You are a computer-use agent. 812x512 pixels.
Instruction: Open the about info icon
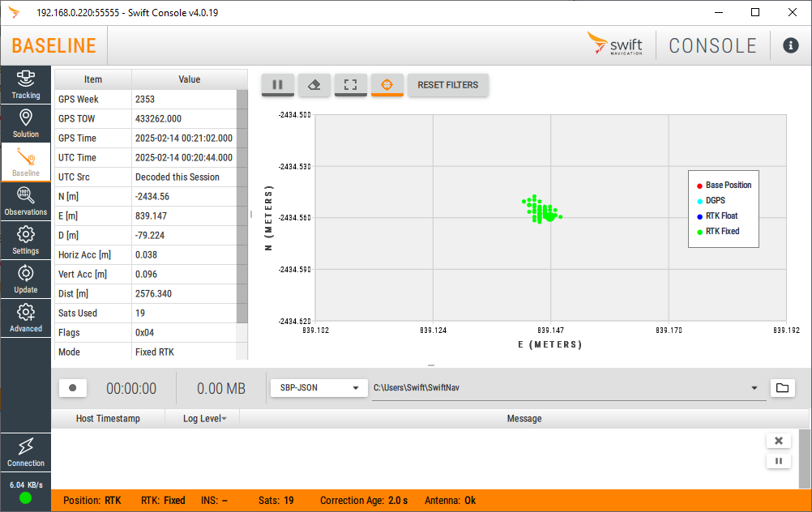(x=790, y=45)
